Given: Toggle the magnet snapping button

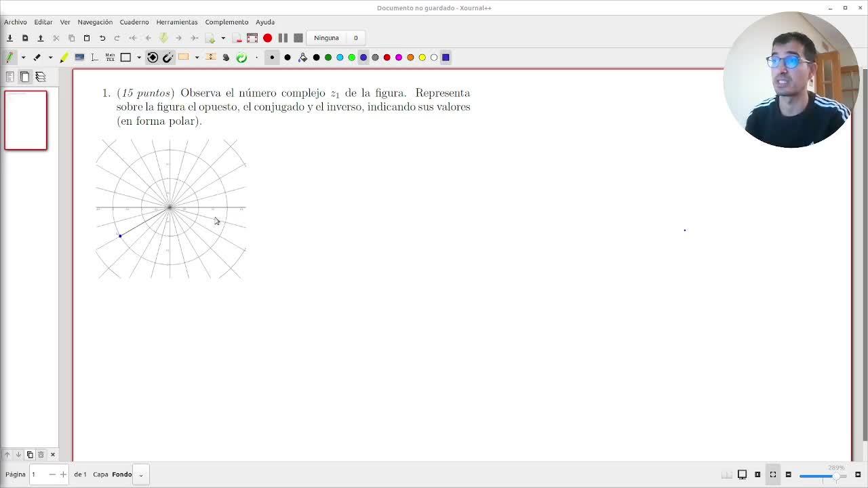Looking at the screenshot, I should [x=167, y=58].
